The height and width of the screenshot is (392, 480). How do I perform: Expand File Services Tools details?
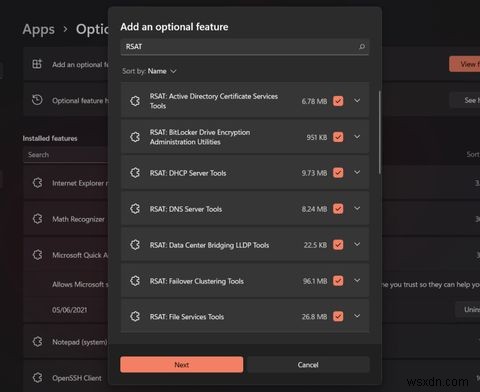[x=357, y=316]
